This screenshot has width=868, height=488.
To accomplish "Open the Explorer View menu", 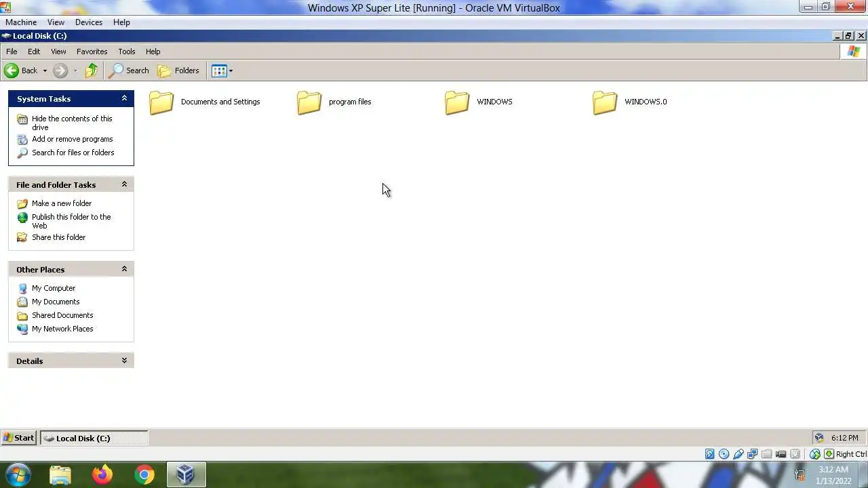I will point(58,52).
